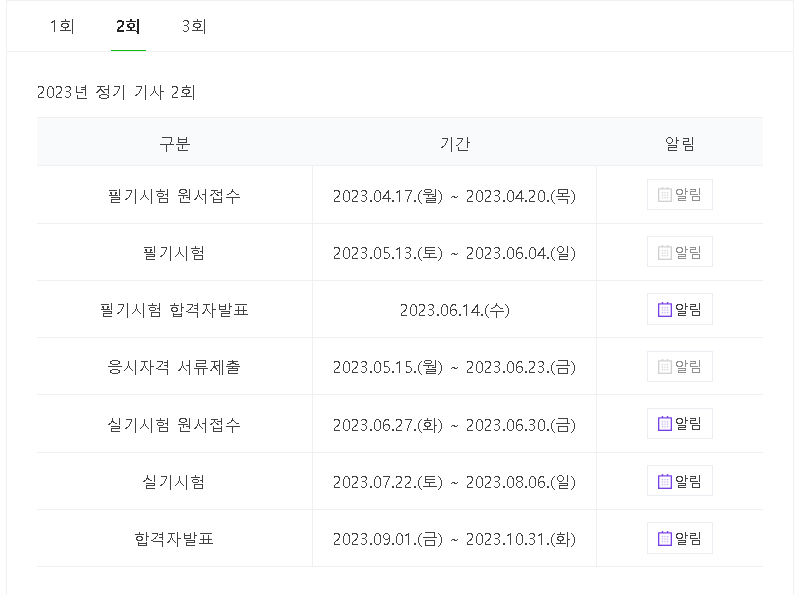Click date 2023.05.13.(토) ~ 2023.06.04.(일)

pyautogui.click(x=454, y=253)
